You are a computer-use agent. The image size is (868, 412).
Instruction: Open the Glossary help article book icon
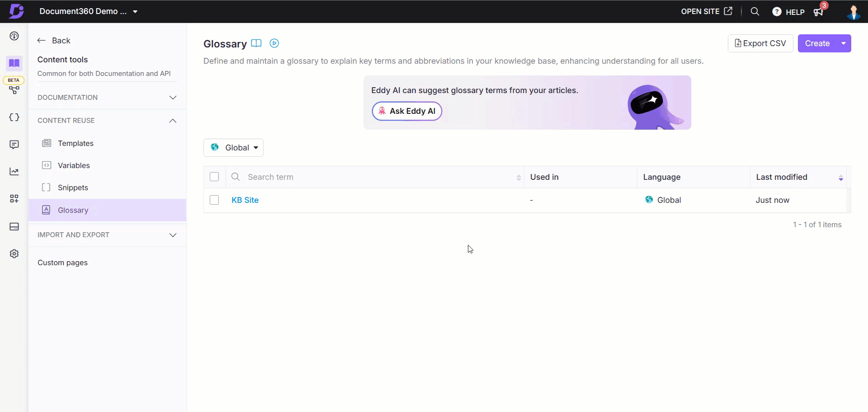[256, 43]
